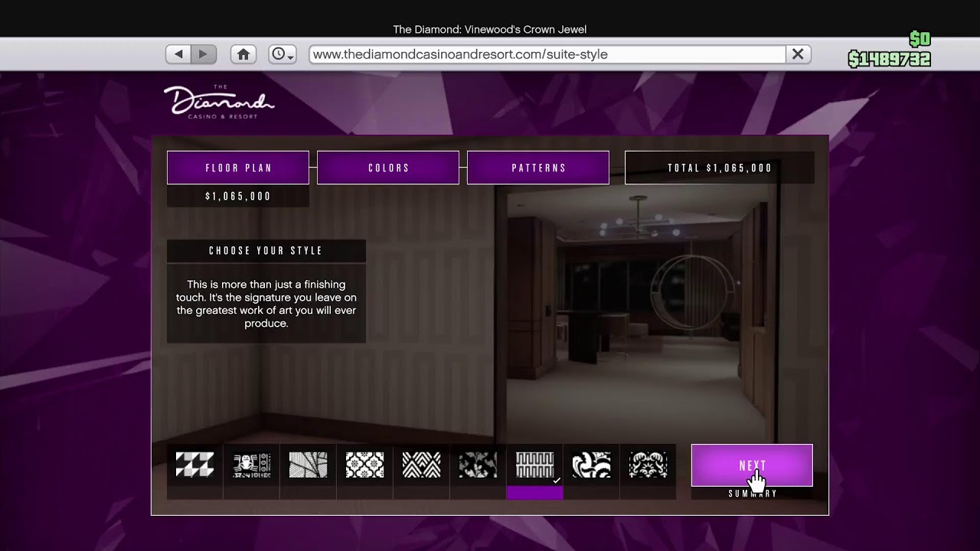Open the Patterns step tab
The width and height of the screenshot is (980, 551).
pyautogui.click(x=538, y=168)
